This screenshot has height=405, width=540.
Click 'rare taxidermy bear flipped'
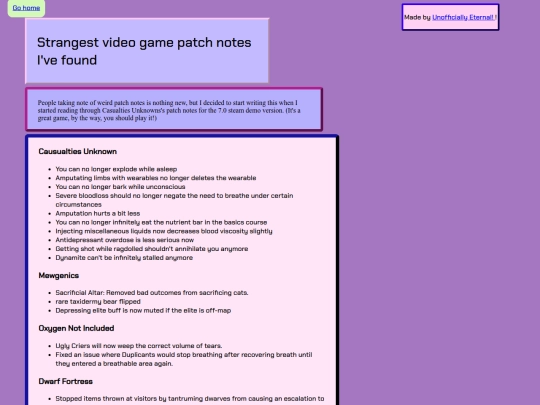click(98, 302)
